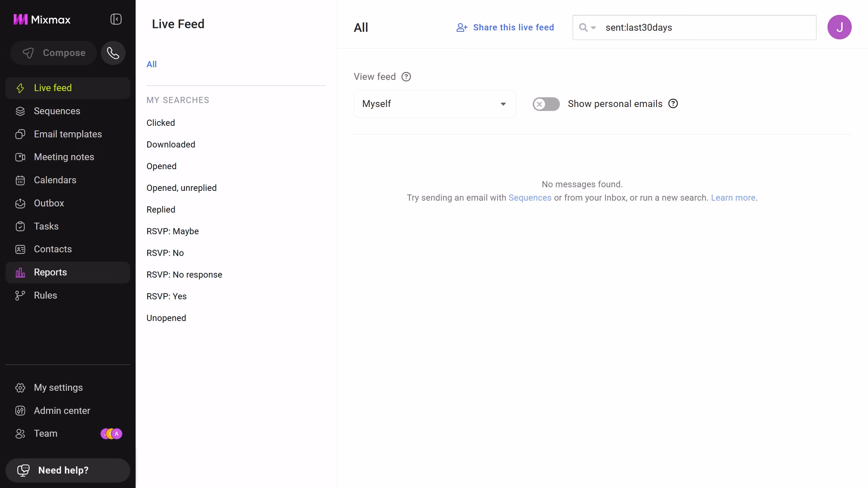Click Share this live feed
Image resolution: width=868 pixels, height=488 pixels.
[505, 27]
